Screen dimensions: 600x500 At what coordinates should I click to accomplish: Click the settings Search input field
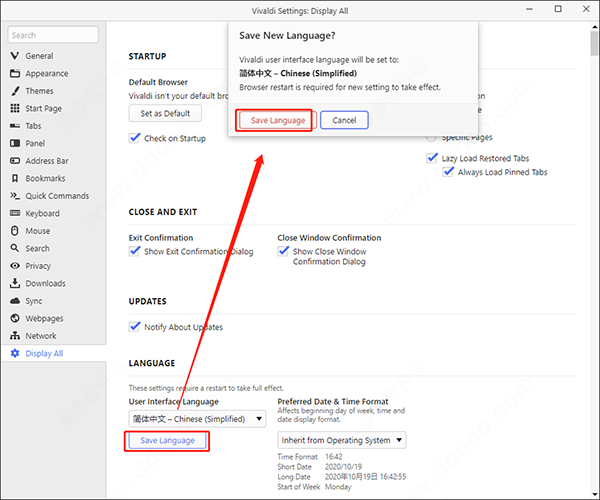[x=53, y=35]
